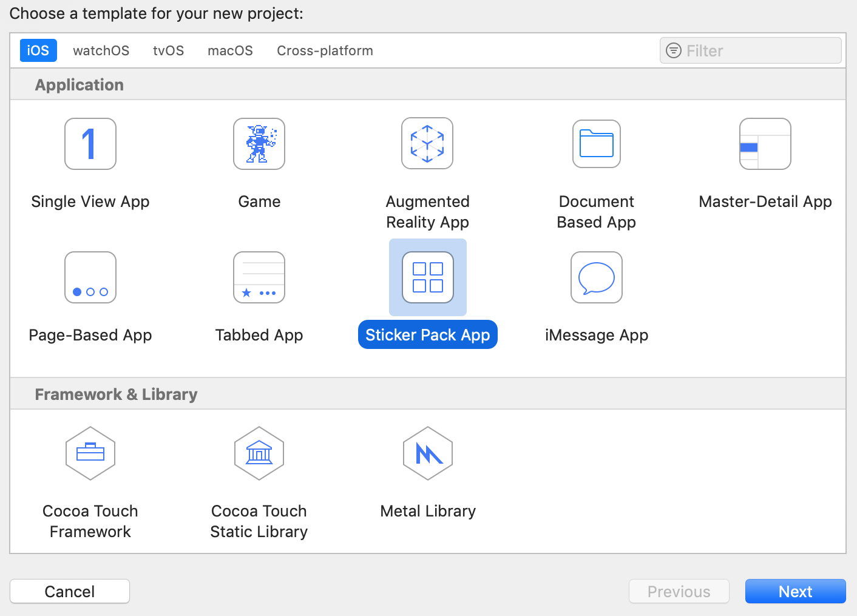Pick the Document Based App folder icon
The height and width of the screenshot is (616, 857).
pos(597,144)
